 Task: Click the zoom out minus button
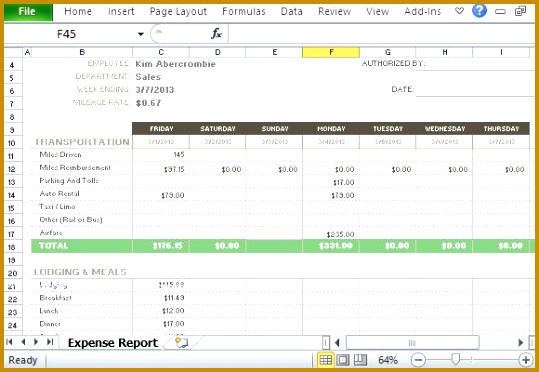(x=418, y=360)
